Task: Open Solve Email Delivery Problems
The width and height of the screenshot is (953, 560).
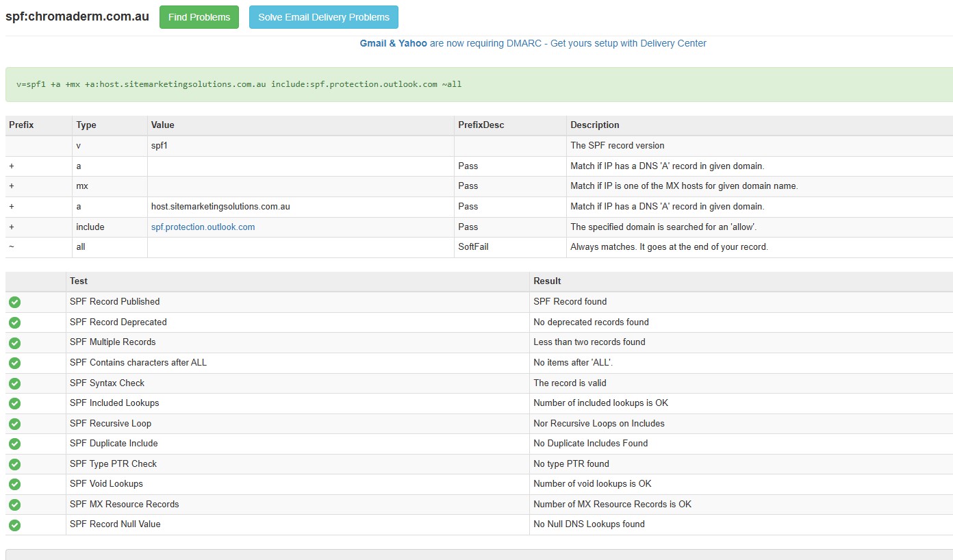Action: coord(324,17)
